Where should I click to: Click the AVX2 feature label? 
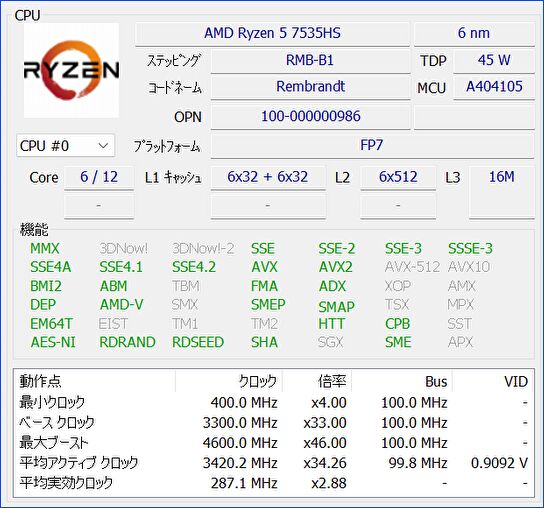[x=335, y=267]
